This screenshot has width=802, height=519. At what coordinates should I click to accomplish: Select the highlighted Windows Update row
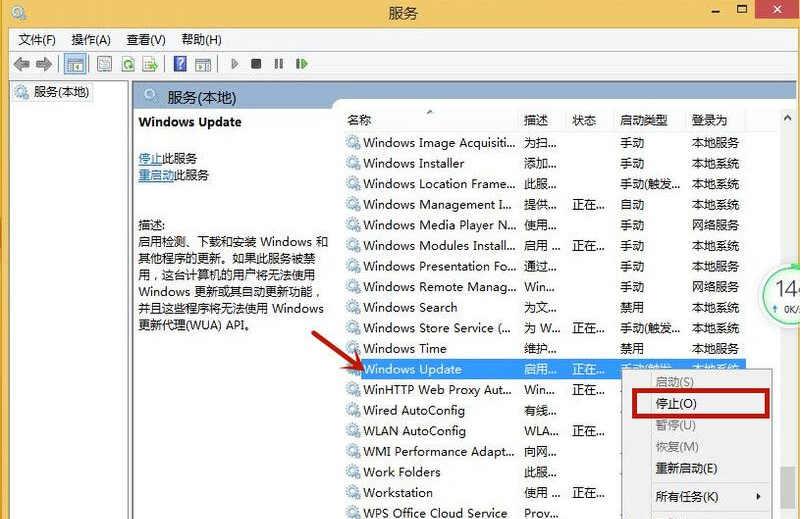point(545,369)
